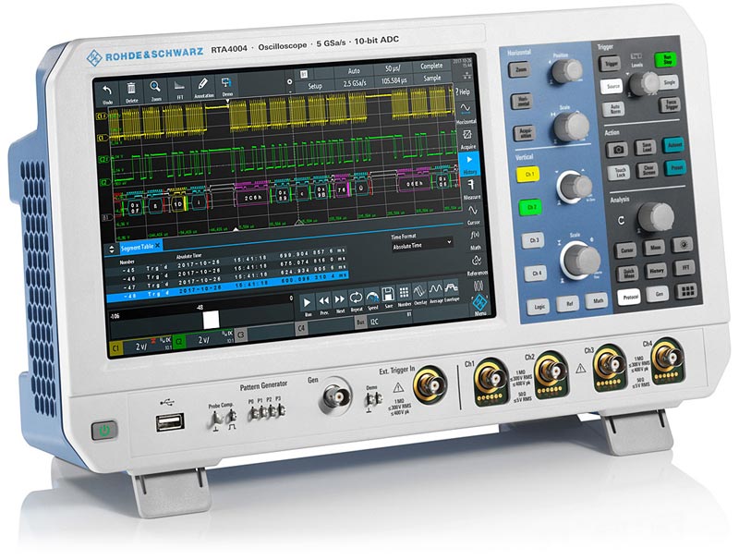739x560 pixels.
Task: Push the apps grid hardware button
Action: coord(686,291)
